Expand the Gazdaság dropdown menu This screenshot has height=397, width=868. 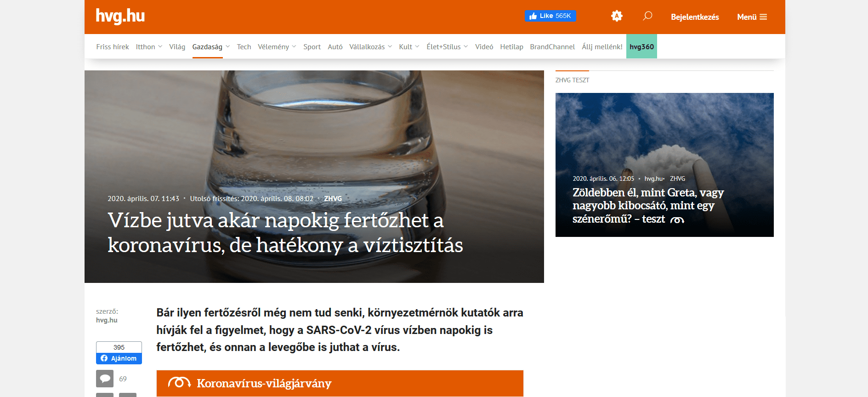[228, 46]
